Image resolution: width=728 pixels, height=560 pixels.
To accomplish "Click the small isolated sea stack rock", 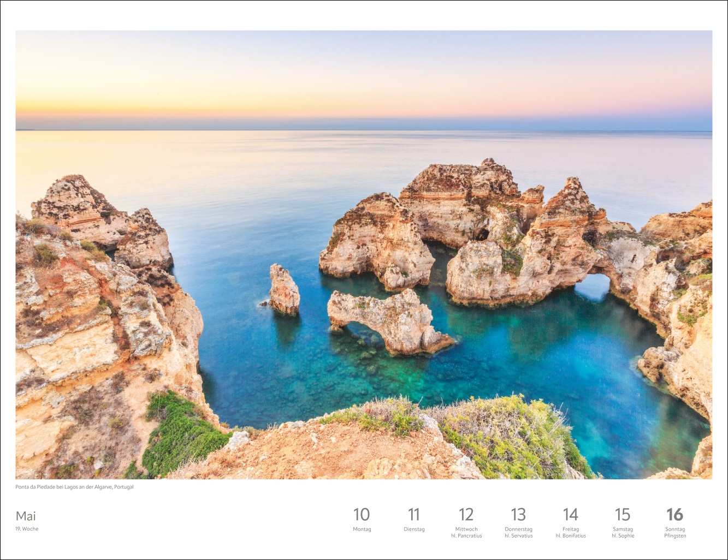I will [284, 290].
